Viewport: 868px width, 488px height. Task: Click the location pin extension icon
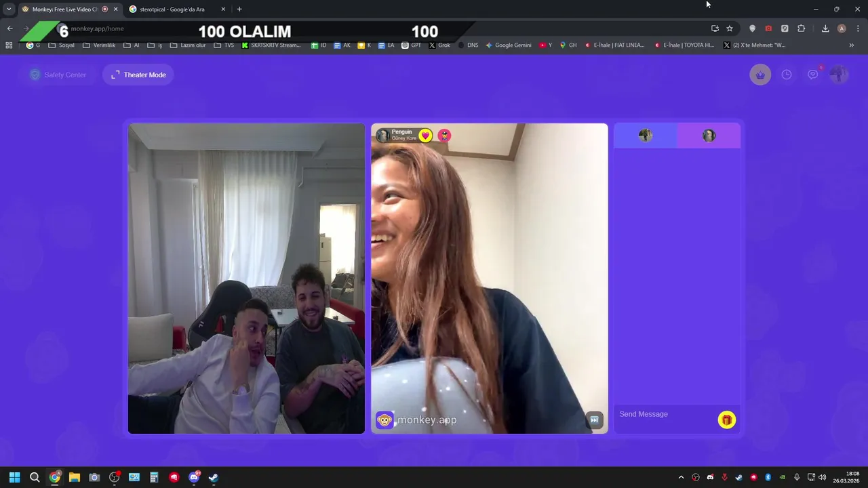(752, 28)
